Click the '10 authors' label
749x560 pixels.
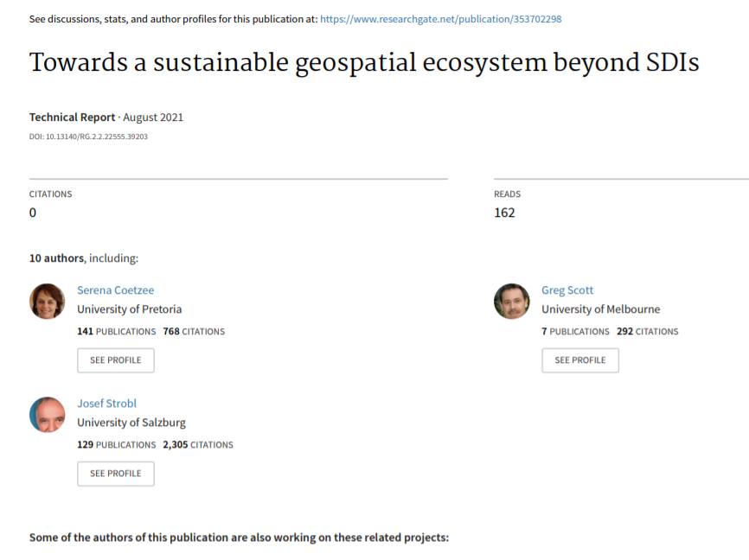tap(57, 258)
